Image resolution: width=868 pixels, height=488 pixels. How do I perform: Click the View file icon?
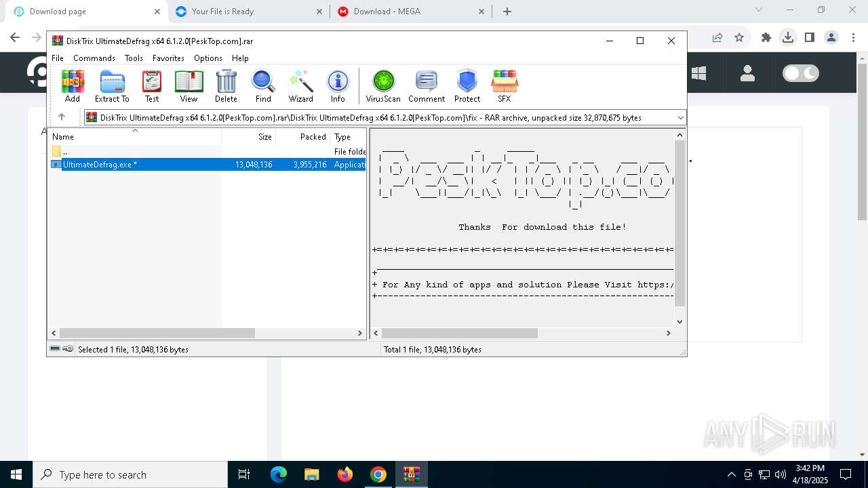[x=189, y=86]
